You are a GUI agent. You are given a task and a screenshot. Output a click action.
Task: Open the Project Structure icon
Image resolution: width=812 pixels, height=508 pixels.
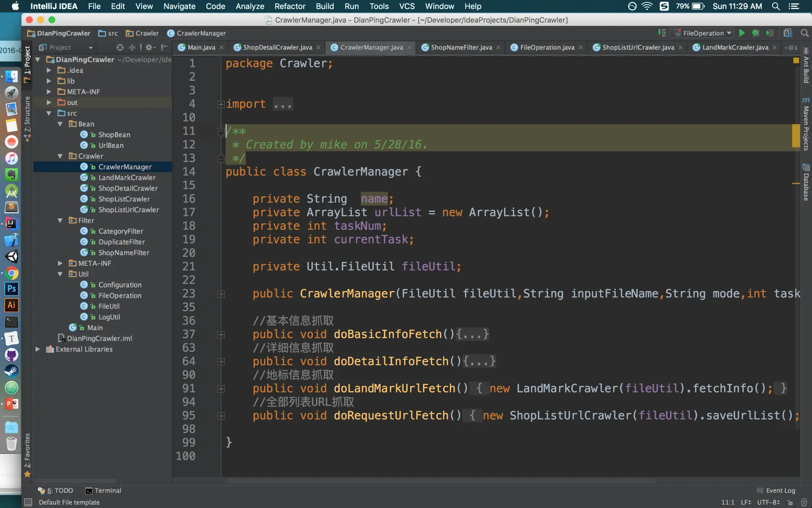[787, 33]
